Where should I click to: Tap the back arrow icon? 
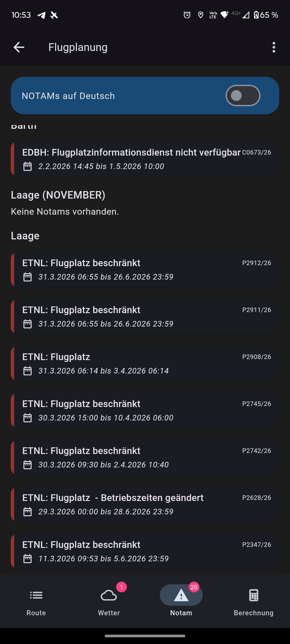point(19,47)
